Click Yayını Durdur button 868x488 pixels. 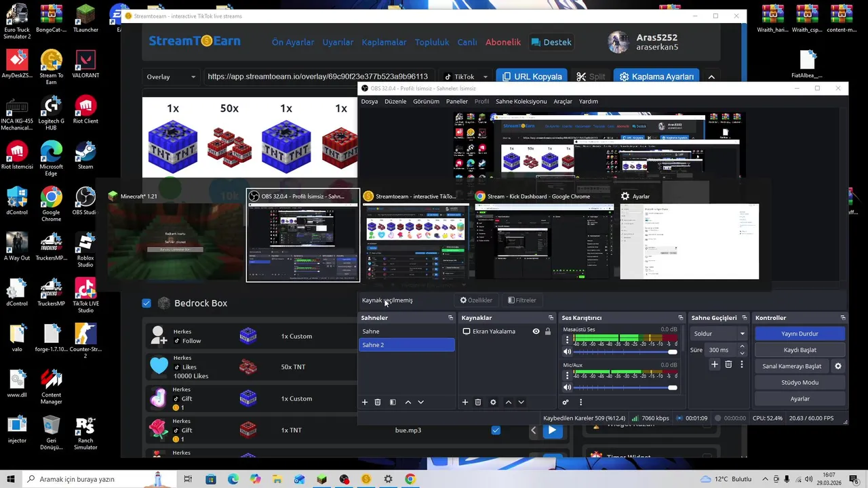[x=800, y=333]
